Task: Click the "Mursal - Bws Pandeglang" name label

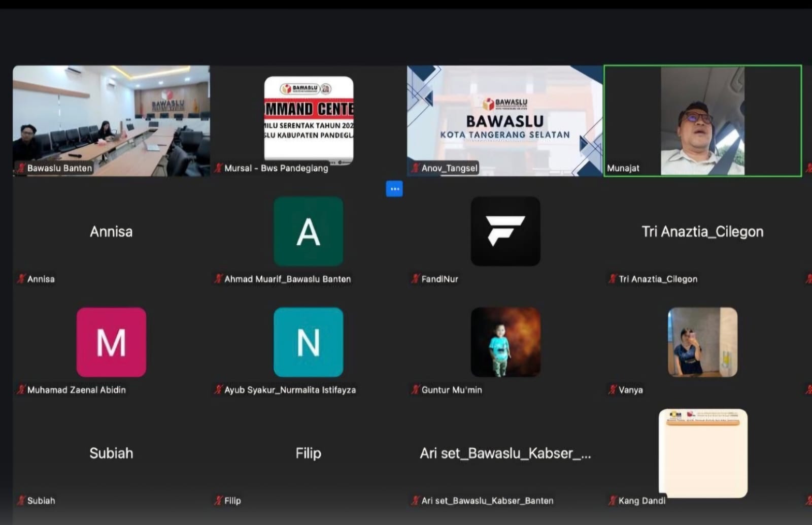Action: coord(277,168)
